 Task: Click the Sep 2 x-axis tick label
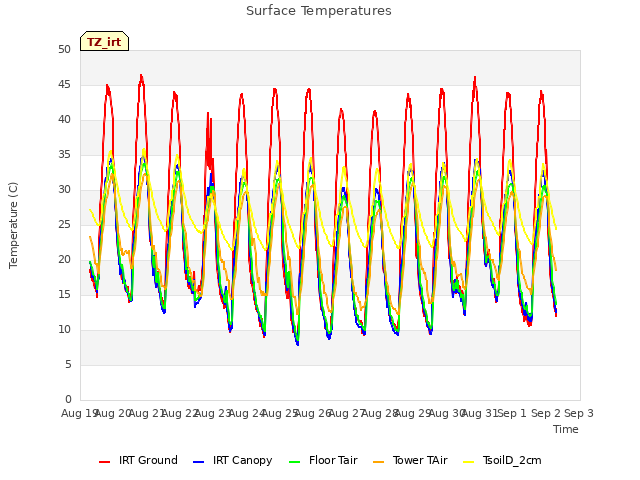tap(546, 413)
